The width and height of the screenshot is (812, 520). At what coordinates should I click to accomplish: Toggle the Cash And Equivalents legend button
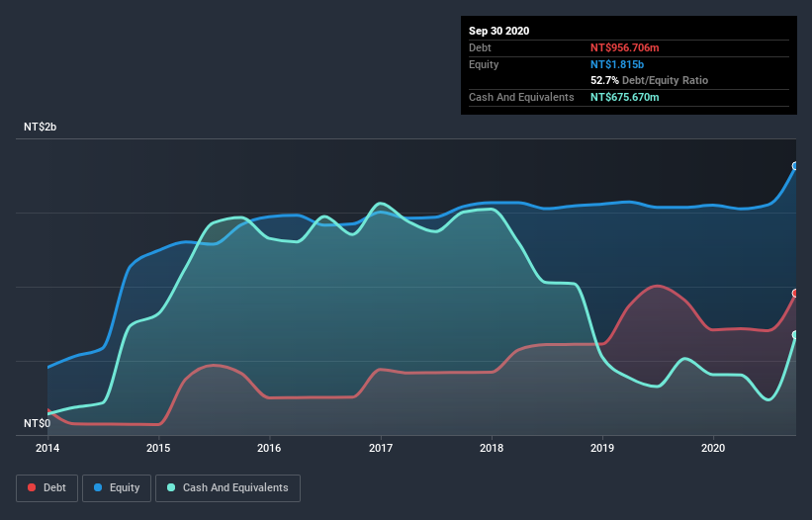(227, 488)
